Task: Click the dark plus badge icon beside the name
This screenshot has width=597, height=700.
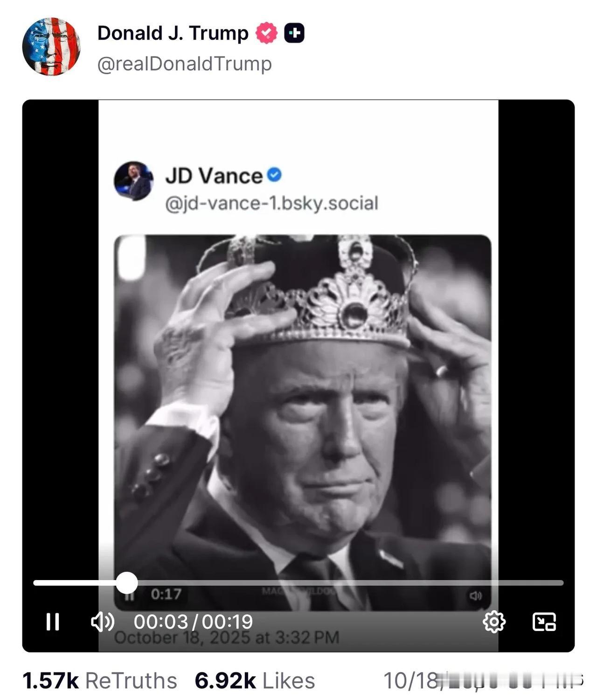Action: click(294, 33)
